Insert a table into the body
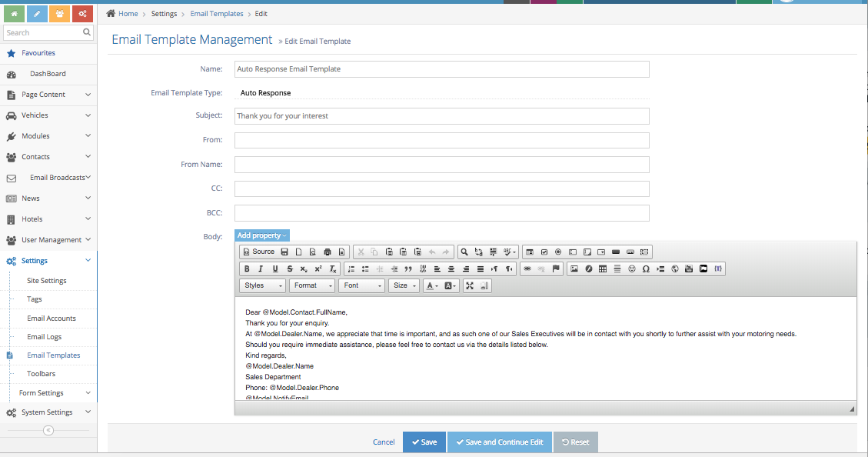Image resolution: width=868 pixels, height=457 pixels. (603, 269)
